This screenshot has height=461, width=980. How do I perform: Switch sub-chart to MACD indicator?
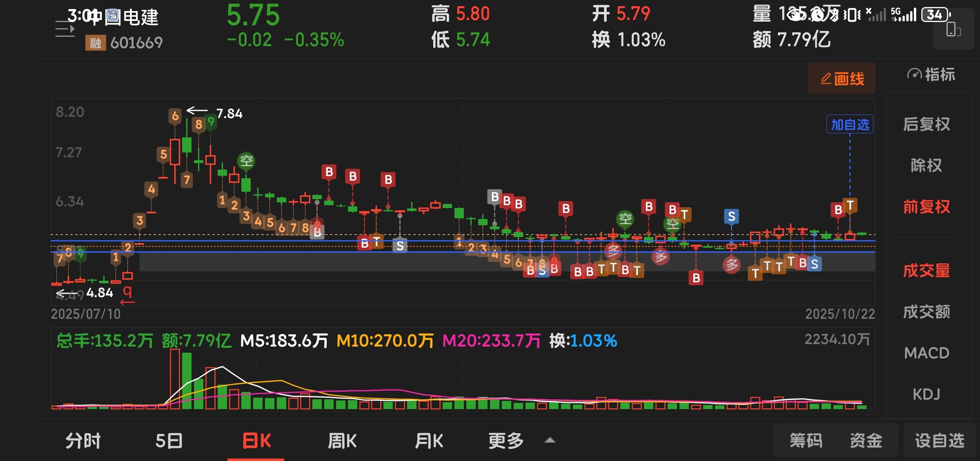(926, 353)
